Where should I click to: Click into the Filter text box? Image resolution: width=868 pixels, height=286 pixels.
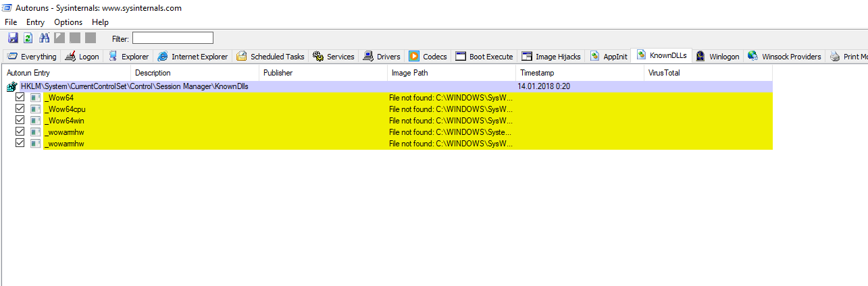(x=172, y=38)
